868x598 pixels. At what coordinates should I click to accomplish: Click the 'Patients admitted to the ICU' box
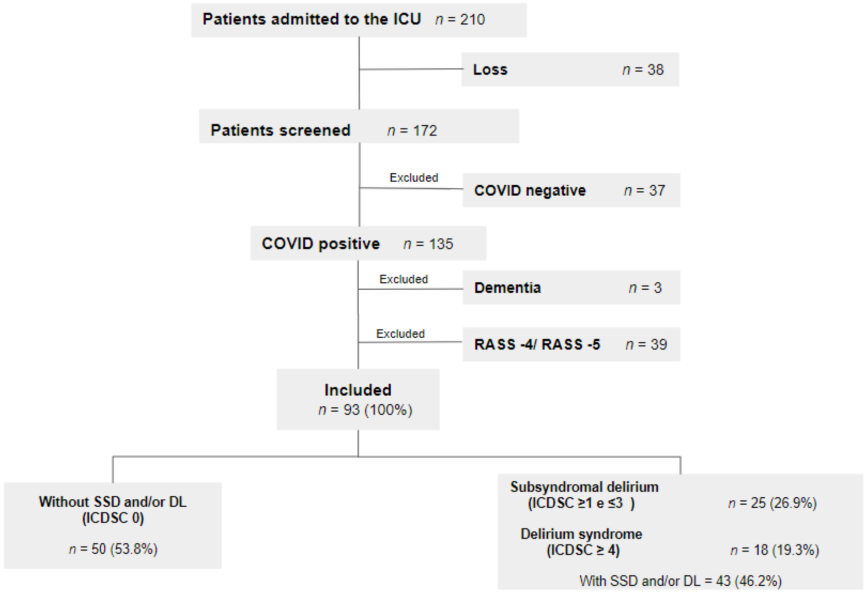312,19
